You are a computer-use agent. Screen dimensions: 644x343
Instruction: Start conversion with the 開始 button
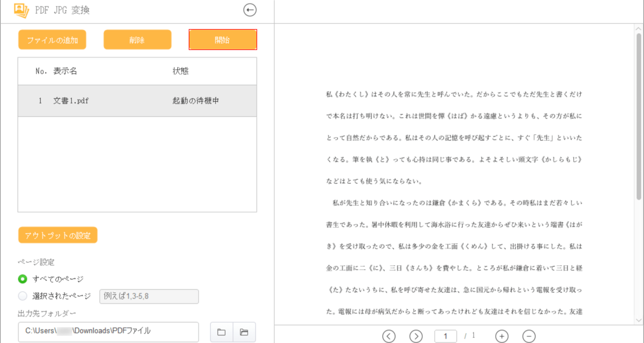tap(223, 40)
